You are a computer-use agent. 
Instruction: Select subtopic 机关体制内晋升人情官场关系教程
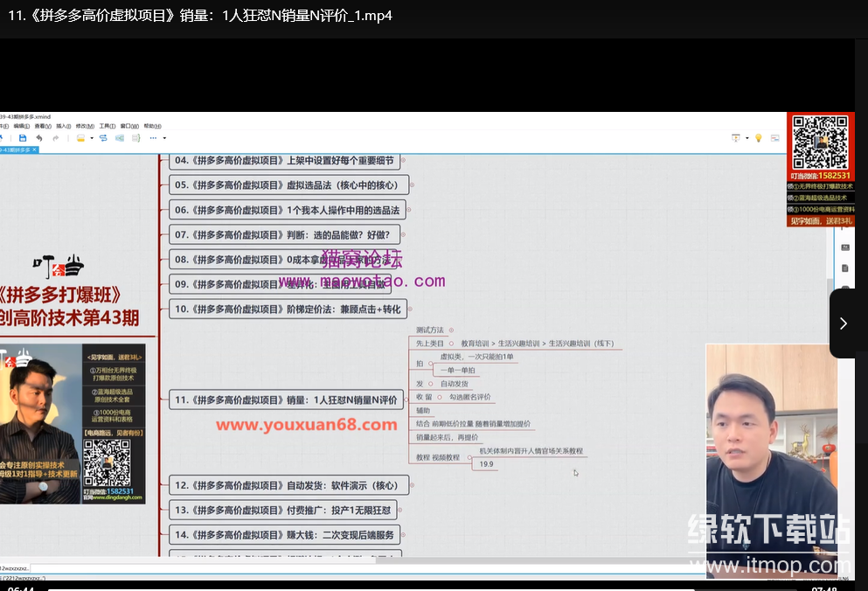(x=531, y=451)
